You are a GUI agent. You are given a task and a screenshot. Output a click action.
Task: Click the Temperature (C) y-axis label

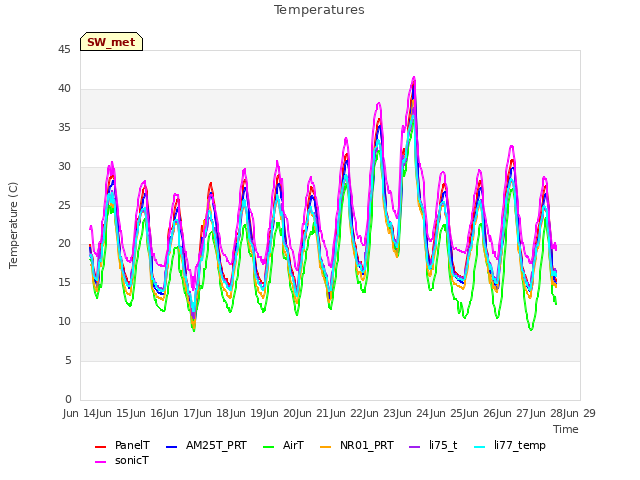point(13,225)
